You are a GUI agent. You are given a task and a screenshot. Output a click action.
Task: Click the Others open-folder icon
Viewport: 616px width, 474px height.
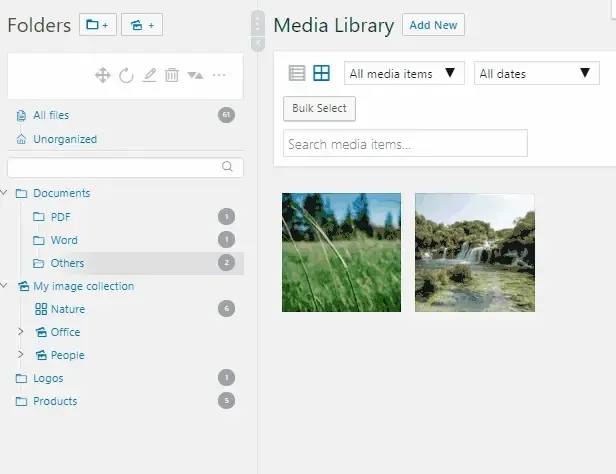point(38,263)
